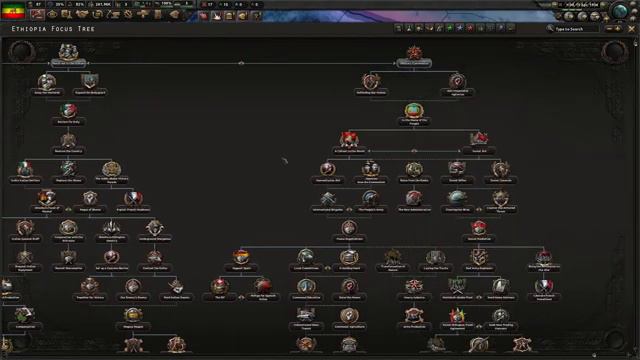Click the focus tree vertical scrollbar
Image resolution: width=640 pixels, height=360 pixels.
[636, 196]
